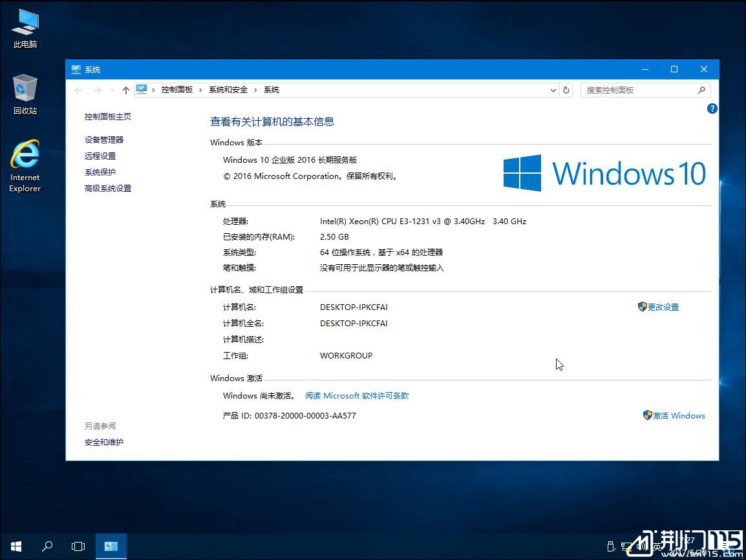The image size is (746, 560).
Task: Refresh the address bar view
Action: pos(566,90)
